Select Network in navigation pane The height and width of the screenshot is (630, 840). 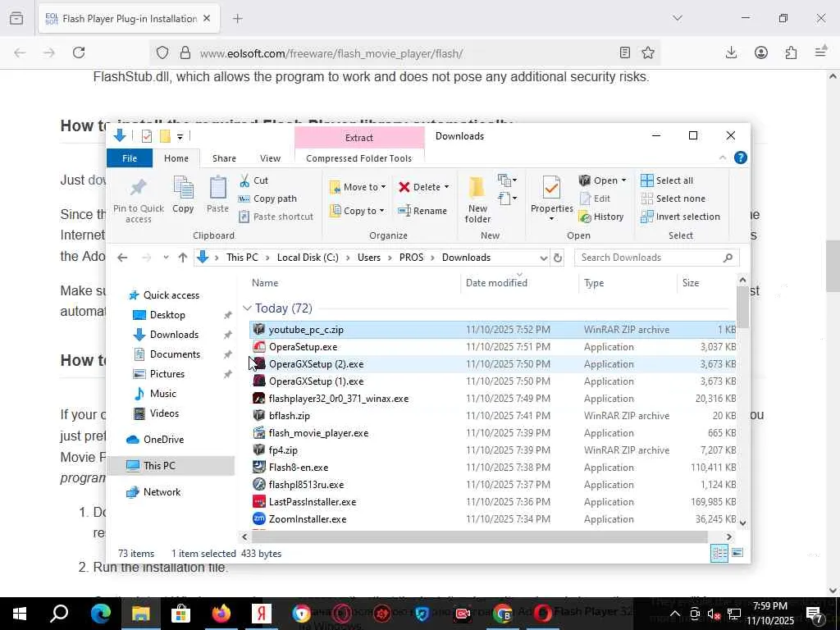tap(162, 492)
